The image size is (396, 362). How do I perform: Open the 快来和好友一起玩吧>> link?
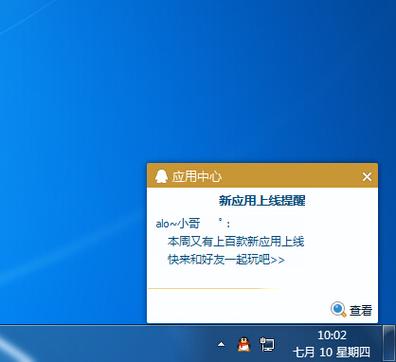[x=226, y=259]
